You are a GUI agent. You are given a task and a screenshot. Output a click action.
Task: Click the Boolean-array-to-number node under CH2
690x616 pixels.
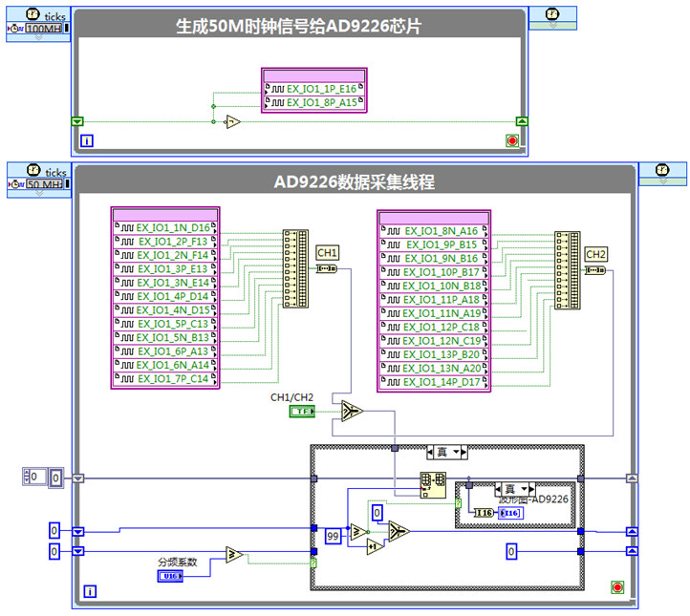(x=595, y=270)
